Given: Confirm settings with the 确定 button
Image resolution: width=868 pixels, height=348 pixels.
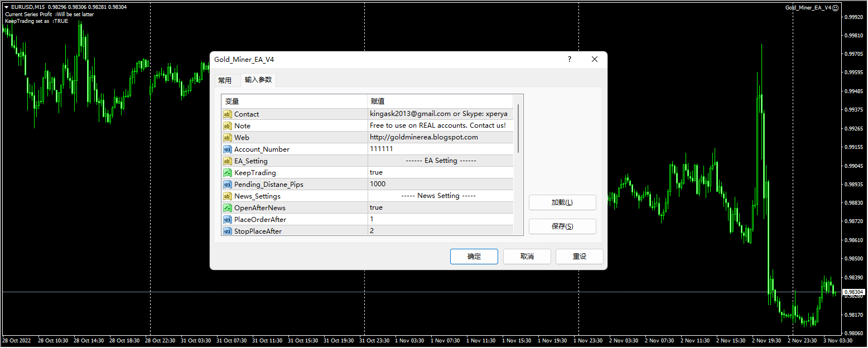Looking at the screenshot, I should point(474,257).
